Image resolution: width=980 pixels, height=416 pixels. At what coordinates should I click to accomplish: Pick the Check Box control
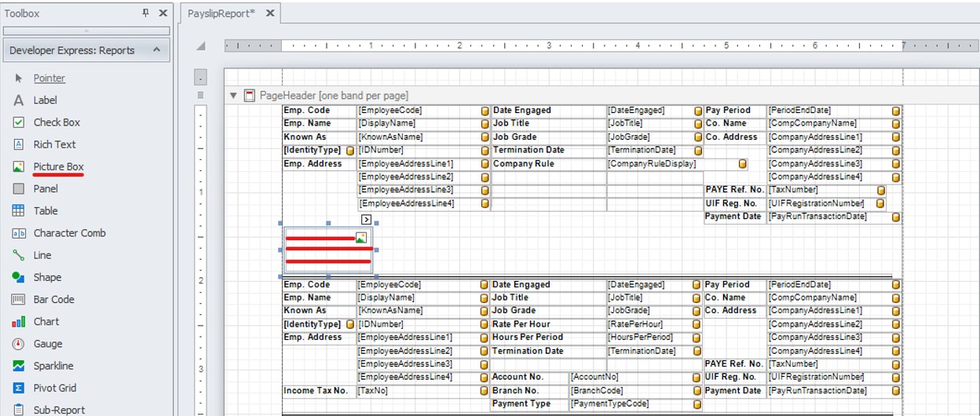pos(57,122)
